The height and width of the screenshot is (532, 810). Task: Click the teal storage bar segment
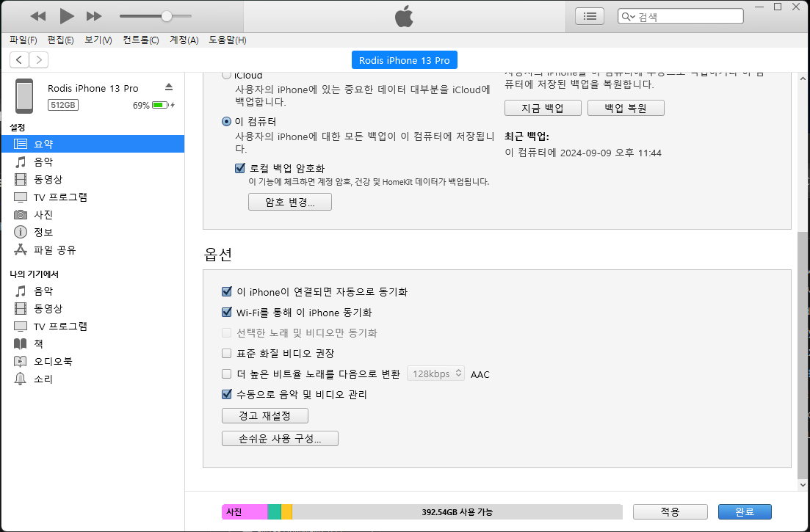click(x=275, y=512)
